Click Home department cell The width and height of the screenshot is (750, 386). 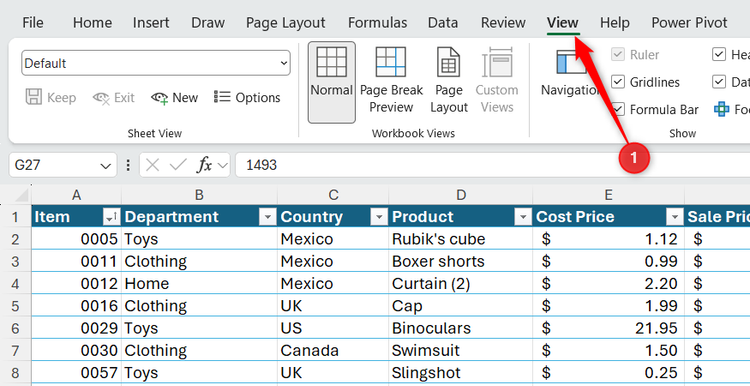[199, 283]
